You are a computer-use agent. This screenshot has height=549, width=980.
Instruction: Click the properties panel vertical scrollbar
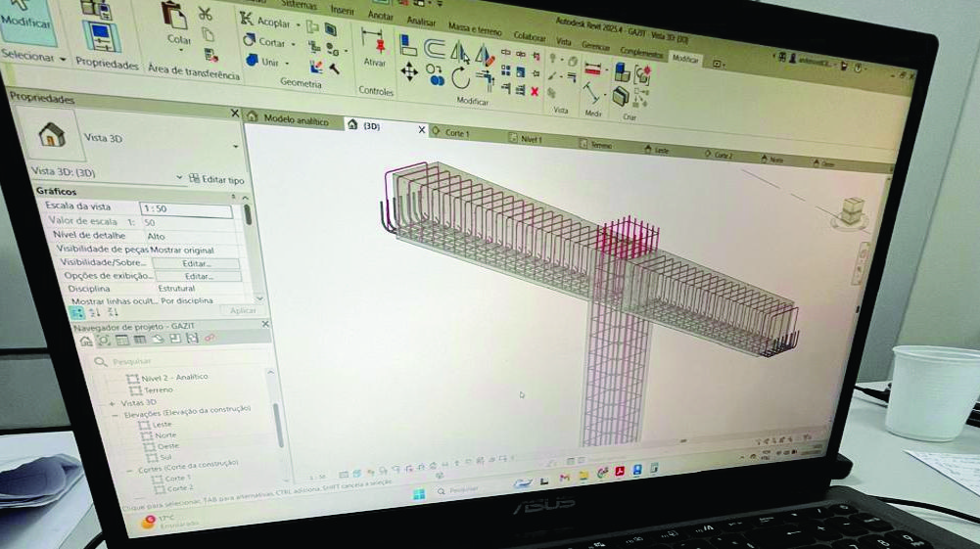pyautogui.click(x=248, y=215)
